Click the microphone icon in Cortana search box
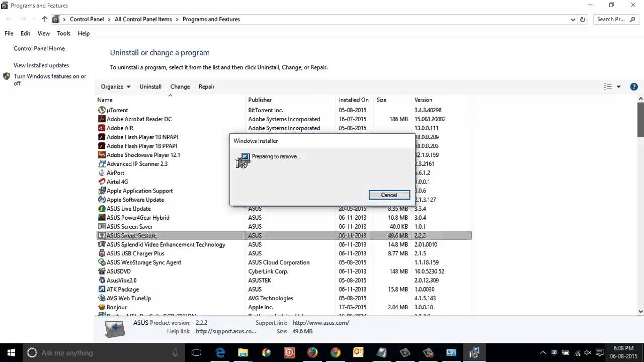 [175, 352]
